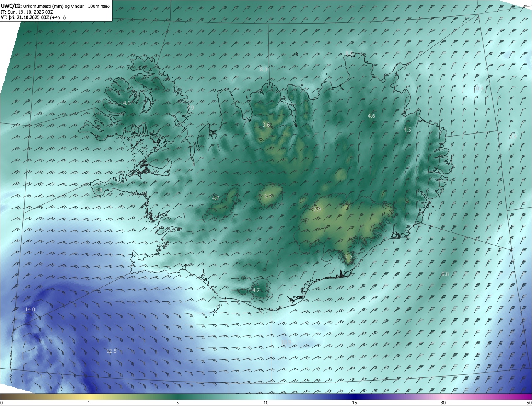Select the 3.2 value on the southeast coast
The width and height of the screenshot is (532, 406).
348,257
